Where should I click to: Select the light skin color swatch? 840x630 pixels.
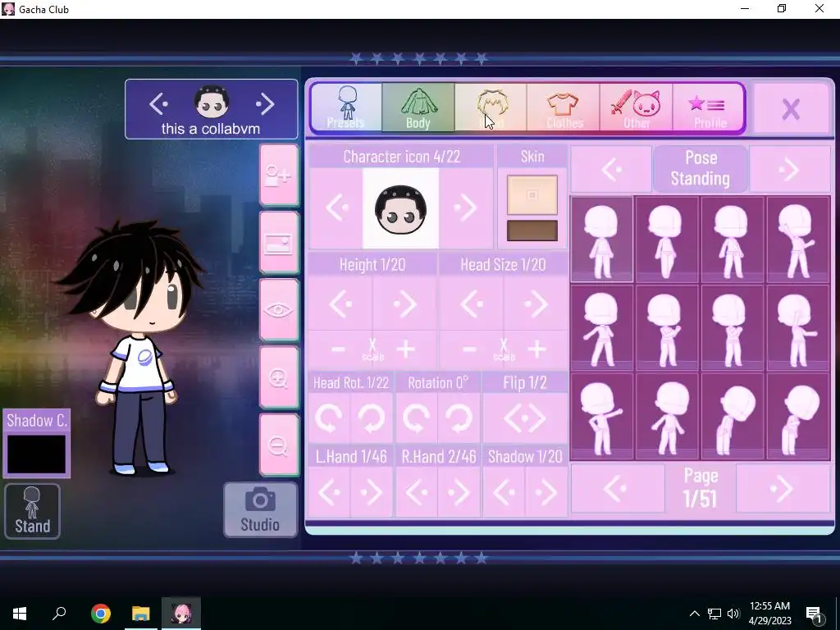coord(532,195)
